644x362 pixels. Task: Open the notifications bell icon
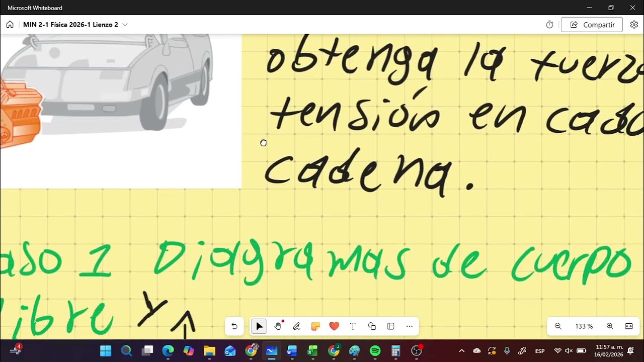[631, 351]
